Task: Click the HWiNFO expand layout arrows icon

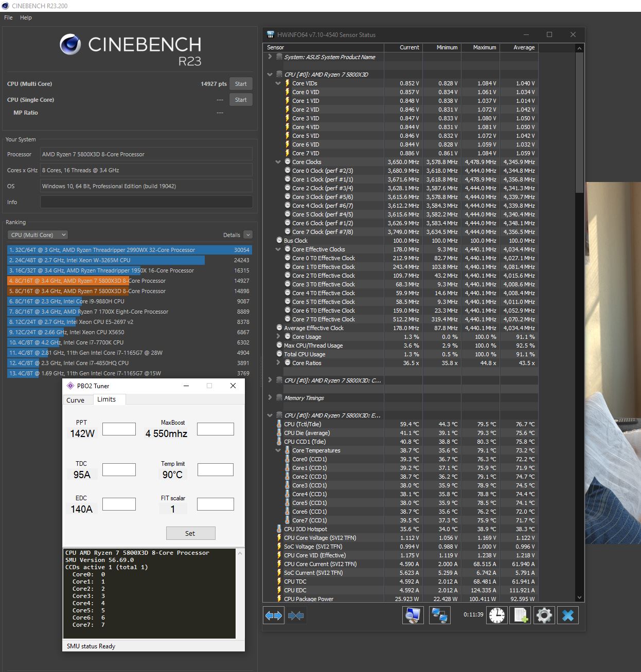Action: 274,615
